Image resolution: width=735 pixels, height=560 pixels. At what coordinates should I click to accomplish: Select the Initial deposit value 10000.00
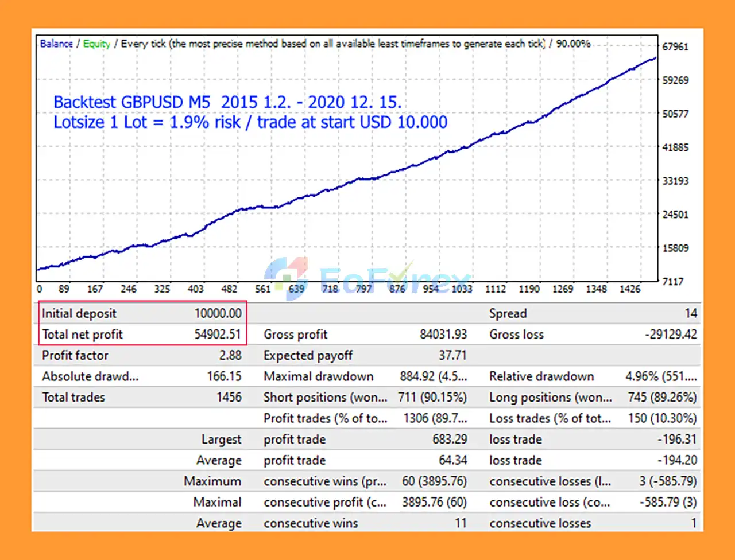(218, 313)
